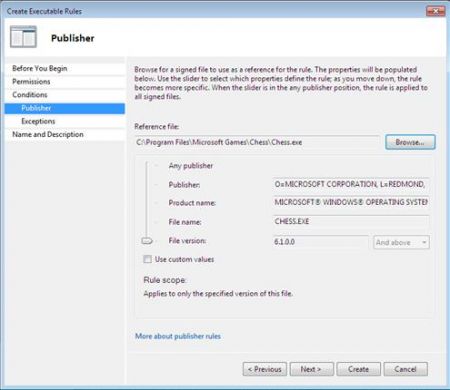Screen dimensions: 450x390
Task: Click the Publisher: slider label
Action: [x=184, y=185]
